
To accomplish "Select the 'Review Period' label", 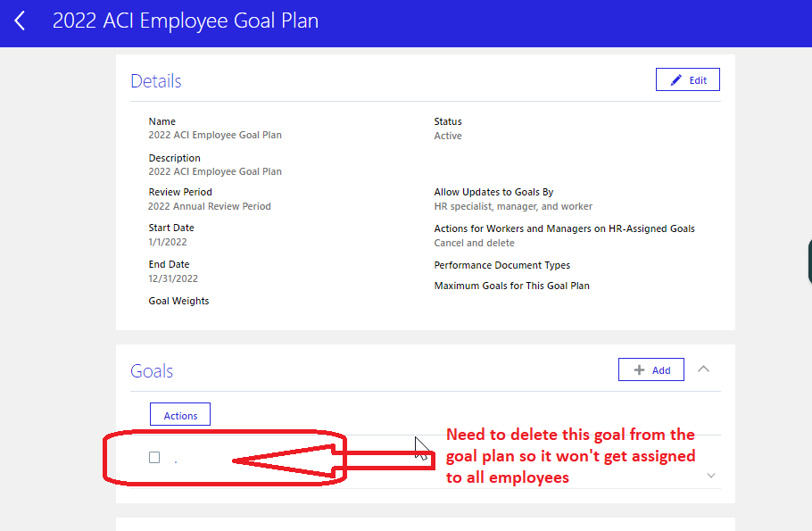I will 180,192.
